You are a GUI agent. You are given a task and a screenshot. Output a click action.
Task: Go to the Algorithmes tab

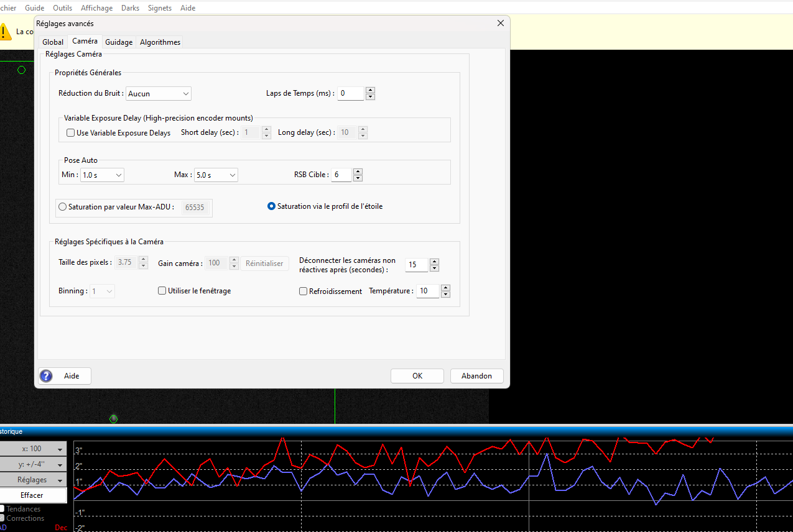click(x=160, y=42)
